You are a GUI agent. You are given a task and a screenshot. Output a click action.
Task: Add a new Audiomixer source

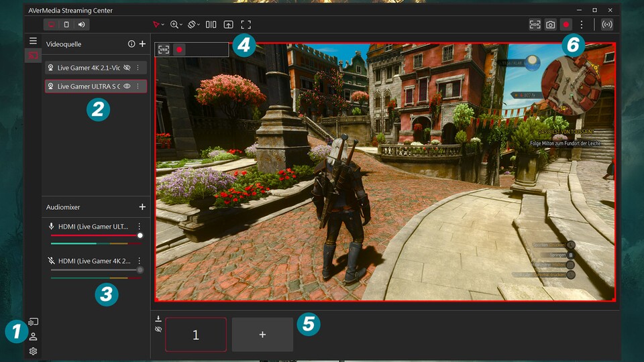(142, 207)
